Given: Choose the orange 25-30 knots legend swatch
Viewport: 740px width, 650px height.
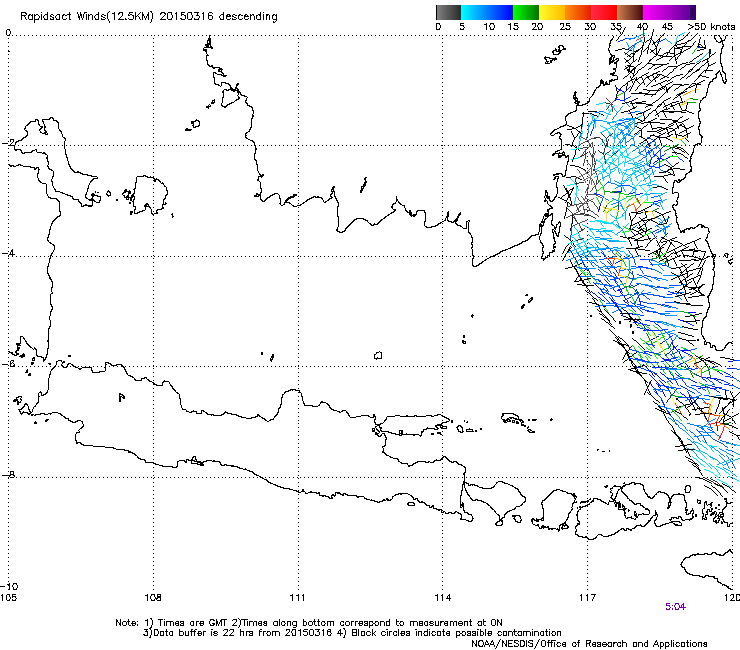Looking at the screenshot, I should 578,12.
